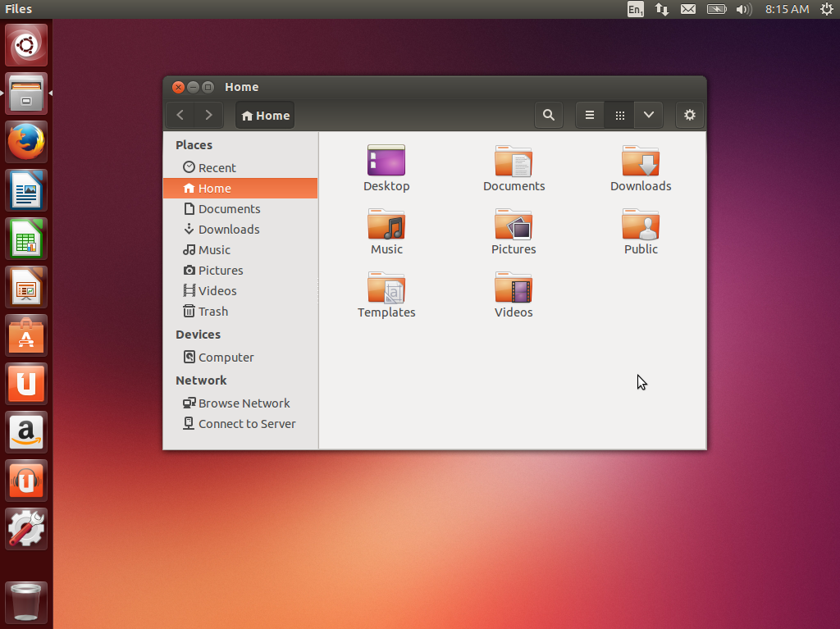Click the Home breadcrumb button
The image size is (840, 629).
pos(264,115)
